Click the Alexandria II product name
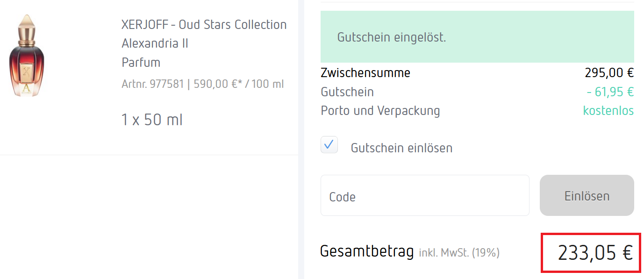This screenshot has width=644, height=279. tap(155, 43)
